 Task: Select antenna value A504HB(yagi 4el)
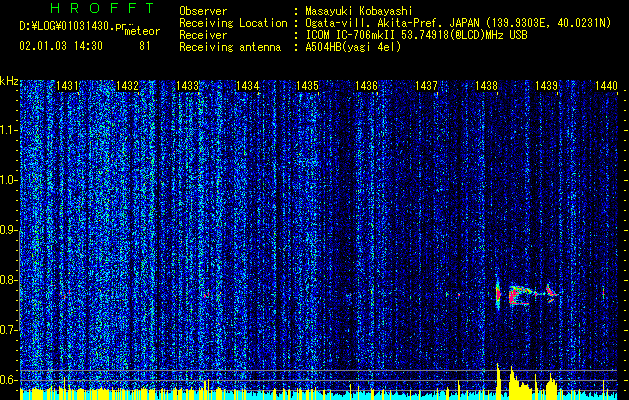(x=353, y=47)
